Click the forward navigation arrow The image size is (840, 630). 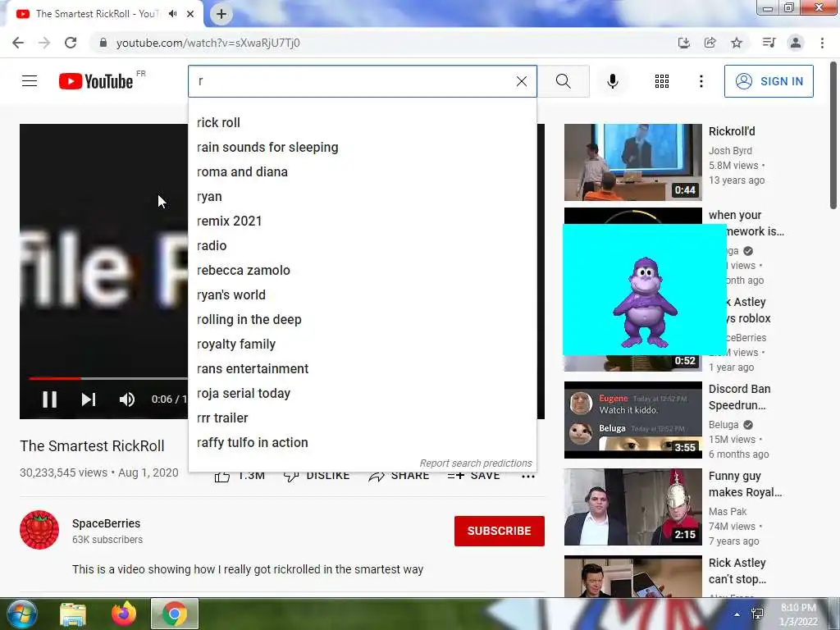(x=44, y=43)
